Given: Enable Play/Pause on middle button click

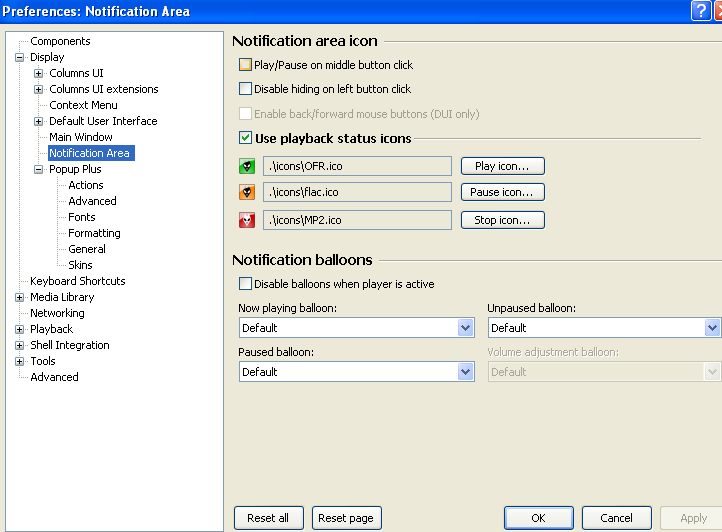Looking at the screenshot, I should pyautogui.click(x=246, y=65).
